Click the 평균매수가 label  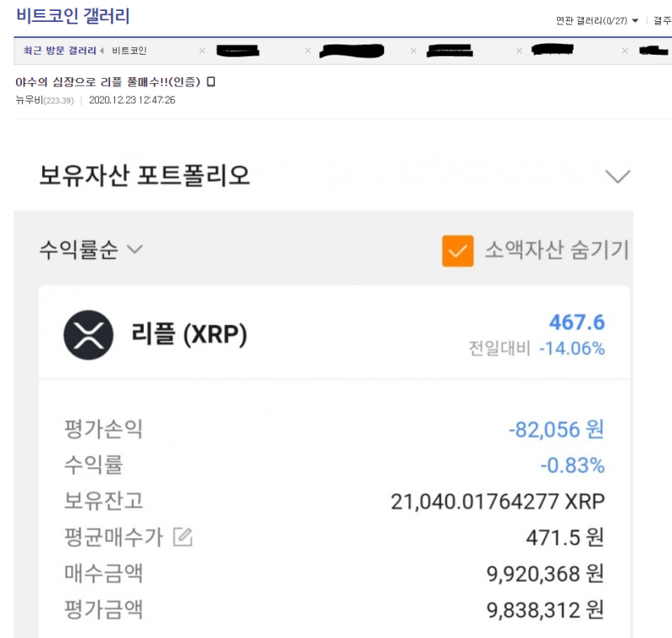pyautogui.click(x=113, y=537)
